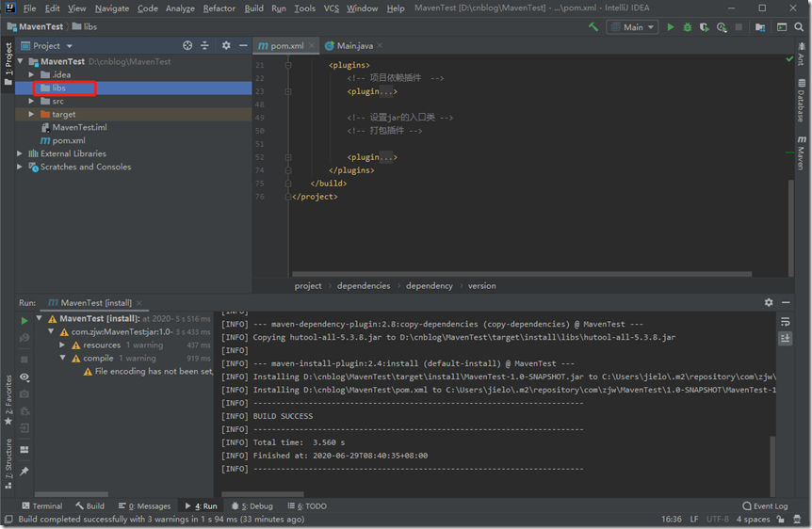
Task: Open the 6: TODO tool window
Action: tap(307, 505)
